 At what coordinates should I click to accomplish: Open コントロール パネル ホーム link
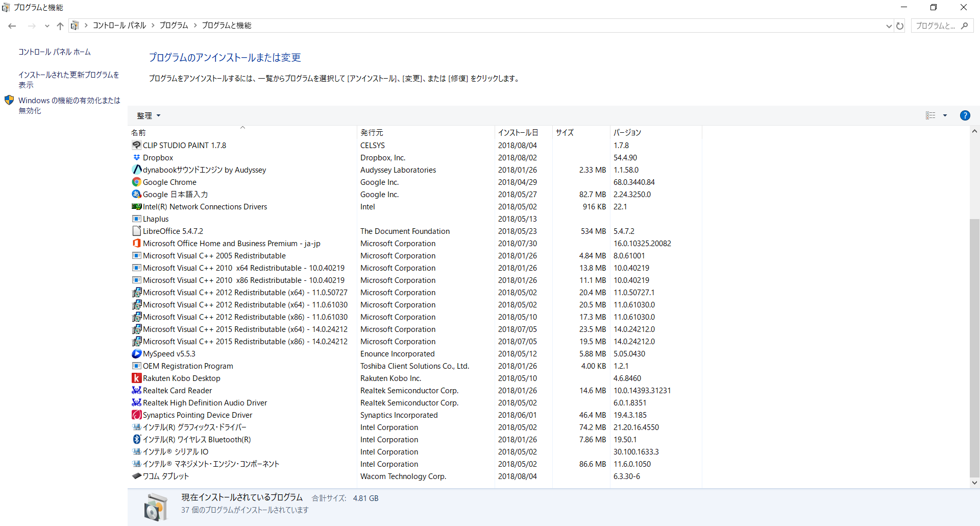[x=55, y=52]
